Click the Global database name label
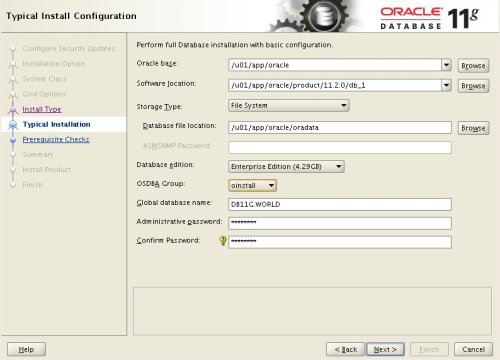 pyautogui.click(x=174, y=203)
